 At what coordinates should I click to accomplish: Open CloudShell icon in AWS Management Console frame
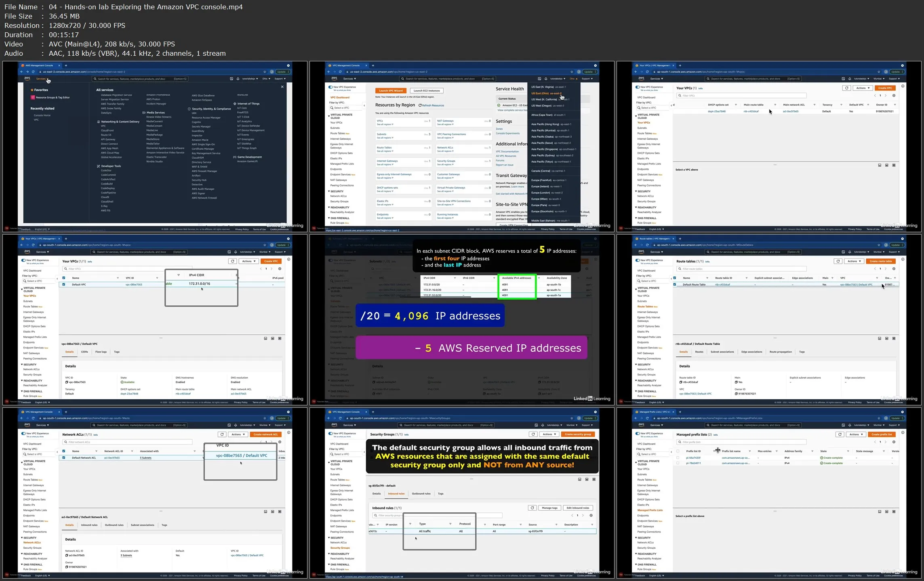[231, 79]
